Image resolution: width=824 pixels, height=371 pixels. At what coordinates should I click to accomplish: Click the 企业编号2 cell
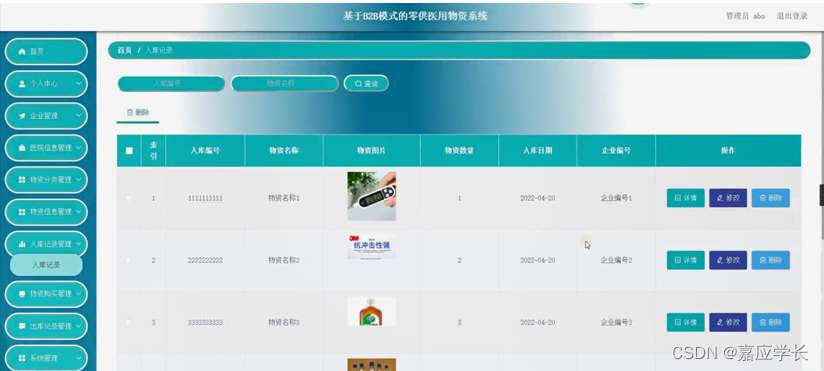(x=616, y=260)
